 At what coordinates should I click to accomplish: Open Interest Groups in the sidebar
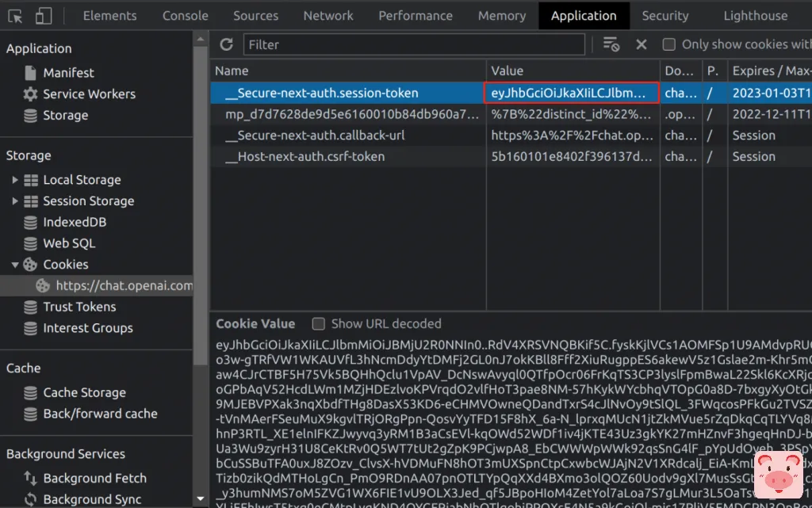(87, 328)
